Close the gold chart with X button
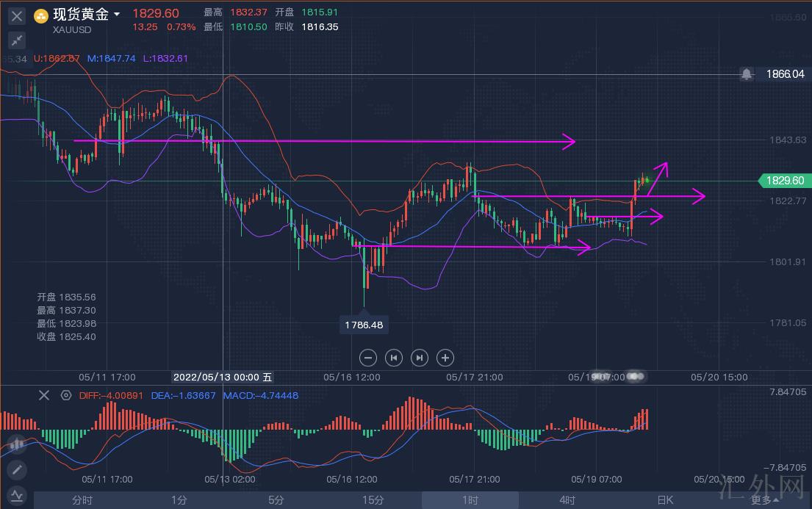The width and height of the screenshot is (812, 509). (x=16, y=15)
